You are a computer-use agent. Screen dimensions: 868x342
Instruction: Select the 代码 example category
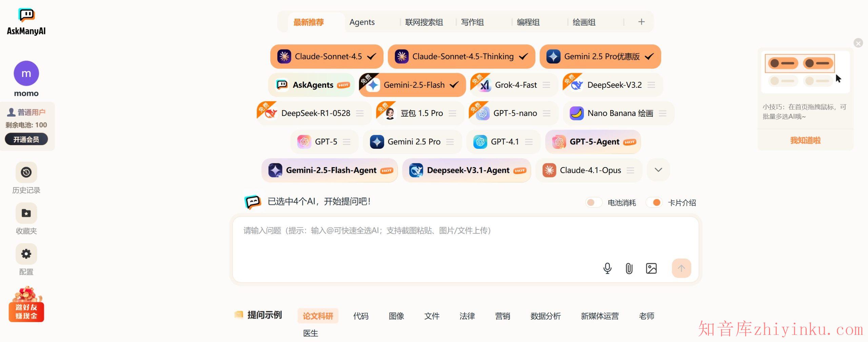360,316
